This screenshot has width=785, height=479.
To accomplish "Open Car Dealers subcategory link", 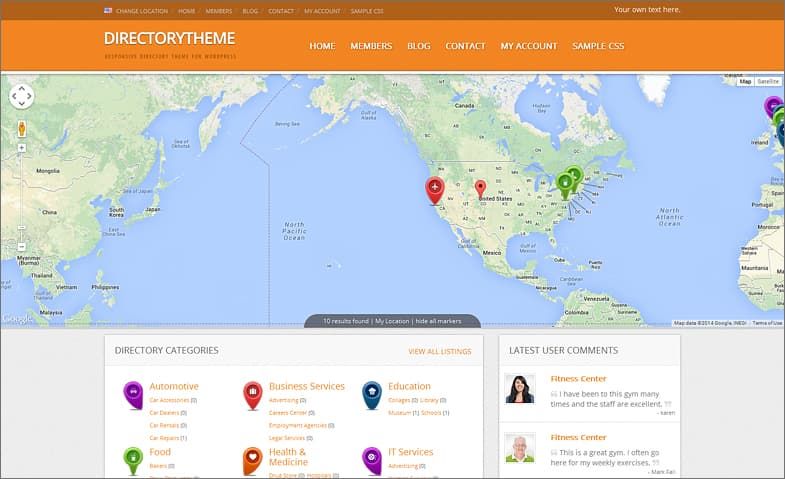I will (164, 413).
